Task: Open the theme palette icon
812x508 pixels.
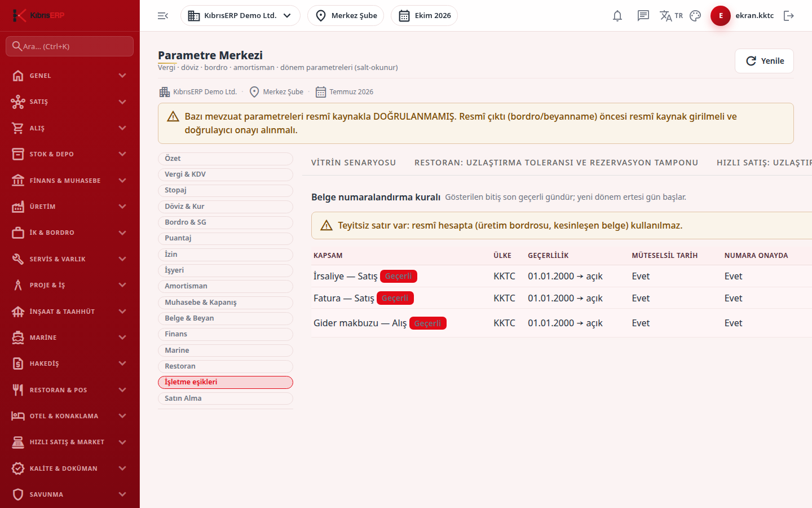Action: [x=695, y=16]
